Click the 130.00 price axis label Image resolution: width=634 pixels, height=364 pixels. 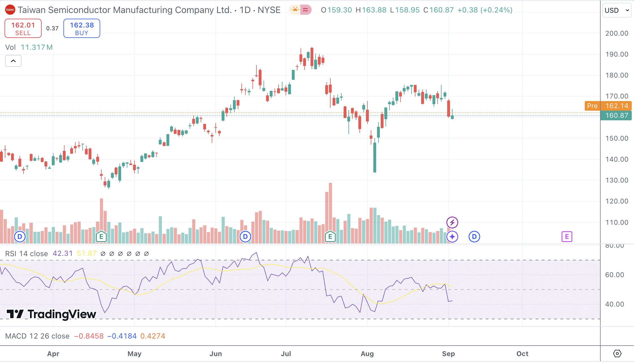(617, 180)
